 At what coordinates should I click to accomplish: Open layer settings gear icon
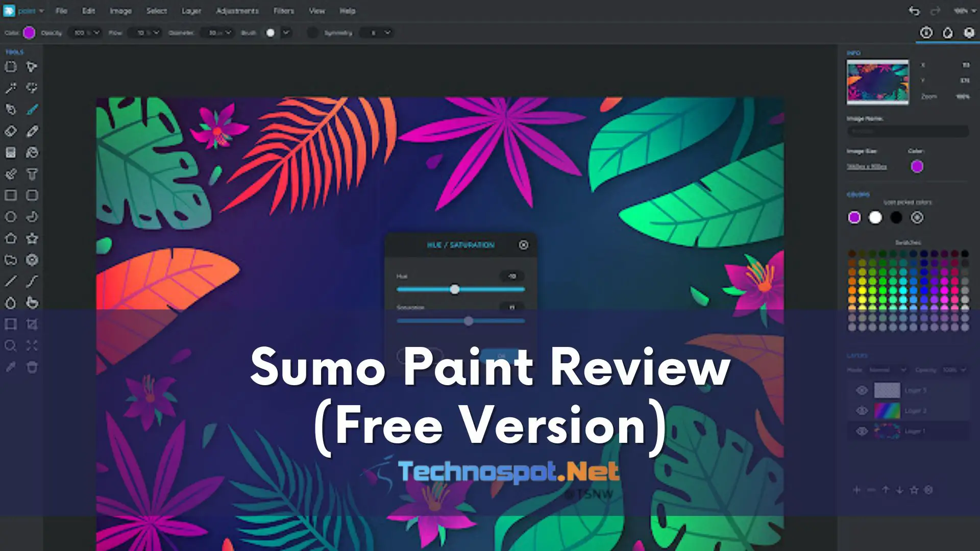pyautogui.click(x=928, y=490)
